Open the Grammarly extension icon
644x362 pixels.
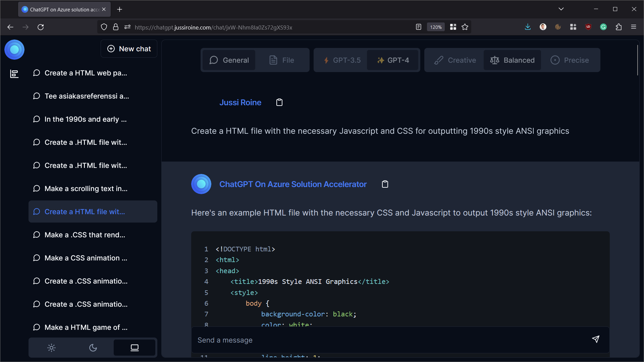click(603, 27)
